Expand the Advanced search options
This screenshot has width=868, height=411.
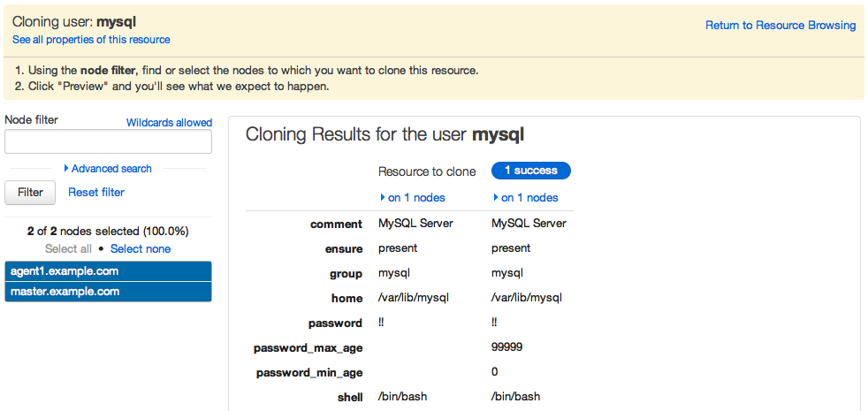[x=108, y=169]
